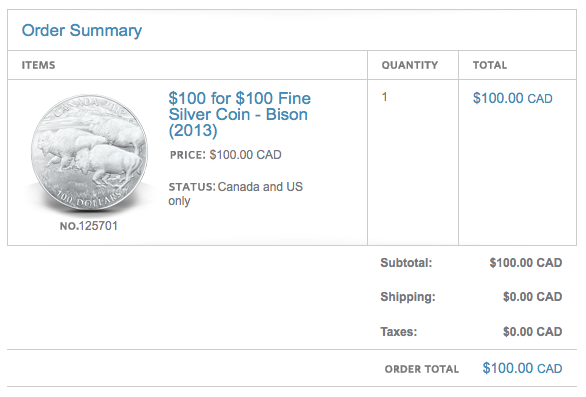Click the quantity value 1
The width and height of the screenshot is (586, 397).
384,97
